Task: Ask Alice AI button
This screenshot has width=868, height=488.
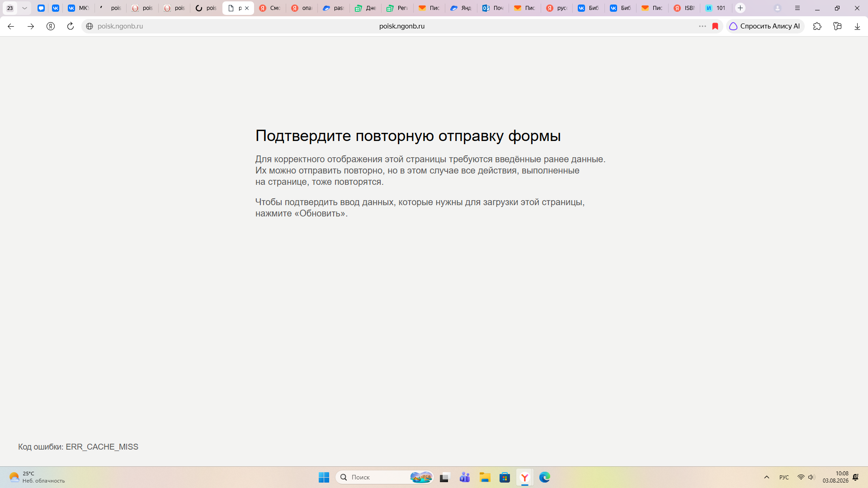Action: click(x=765, y=26)
